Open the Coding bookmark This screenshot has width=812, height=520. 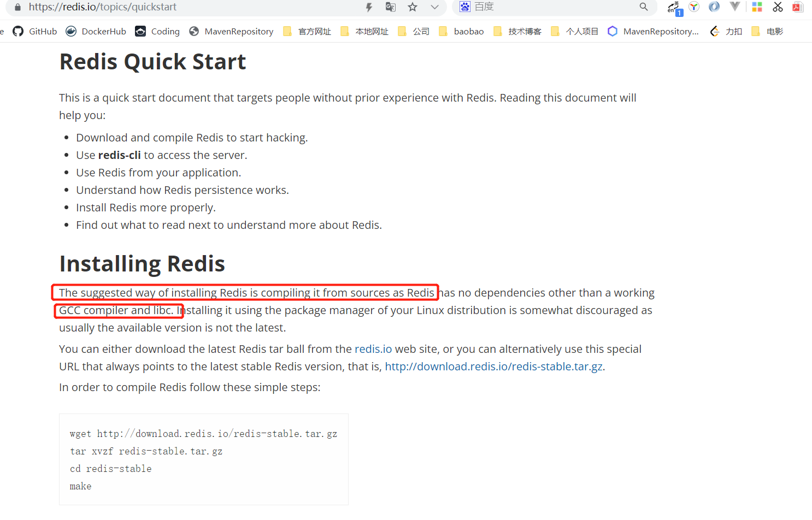(157, 32)
